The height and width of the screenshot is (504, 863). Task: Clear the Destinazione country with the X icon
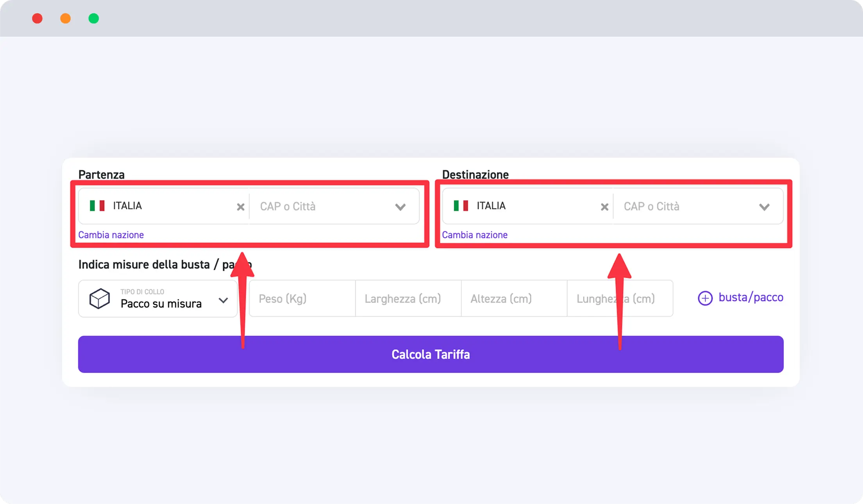[x=604, y=207]
